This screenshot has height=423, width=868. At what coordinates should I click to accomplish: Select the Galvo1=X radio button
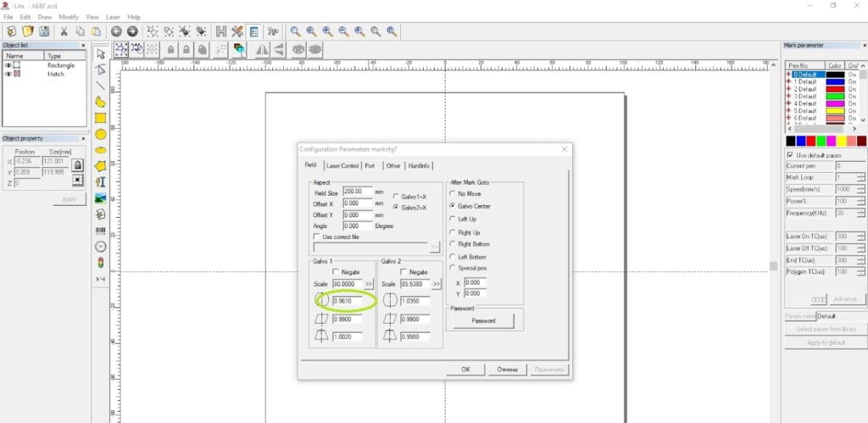(x=396, y=197)
